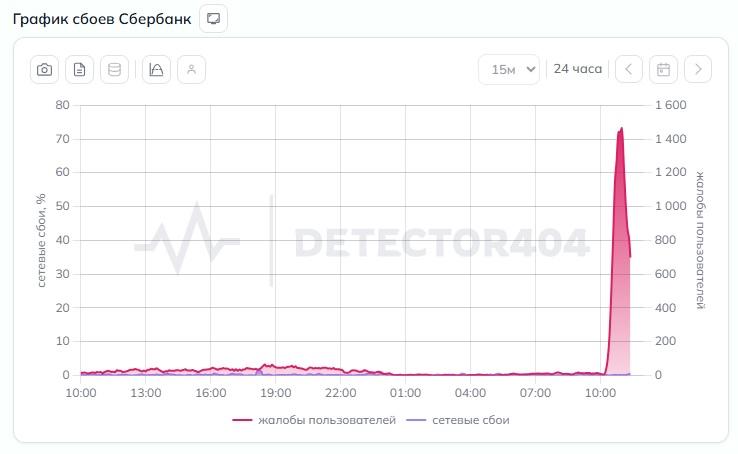
Task: Click the purple line swatch in legend
Action: click(x=416, y=420)
